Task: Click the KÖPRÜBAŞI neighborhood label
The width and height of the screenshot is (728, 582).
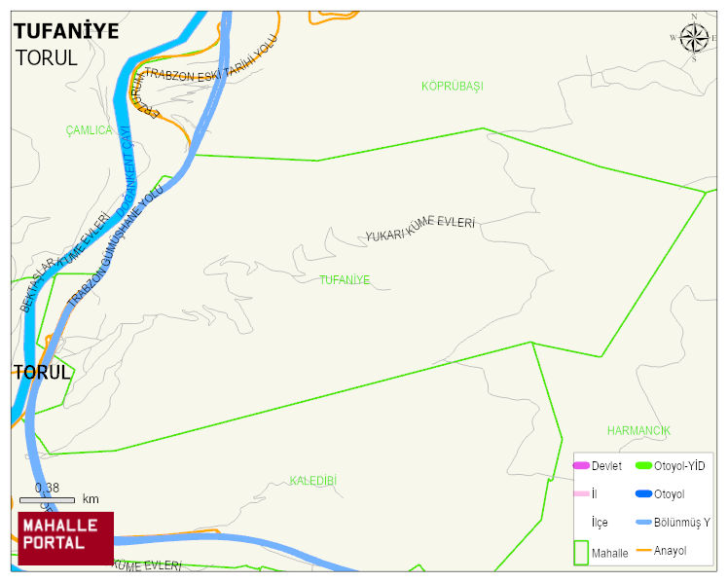Action: click(x=452, y=87)
